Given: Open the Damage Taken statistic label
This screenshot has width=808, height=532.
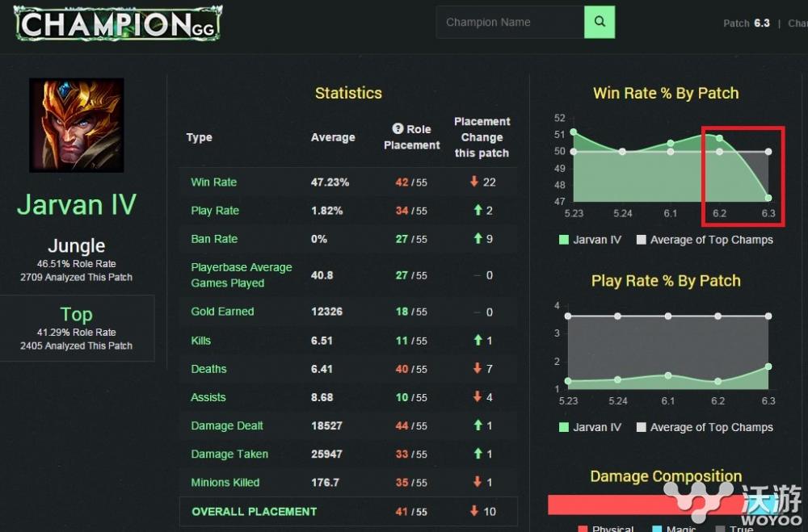Looking at the screenshot, I should tap(229, 455).
